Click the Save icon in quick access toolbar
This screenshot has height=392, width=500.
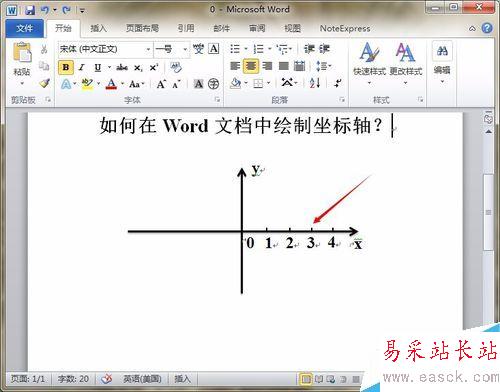coord(30,10)
